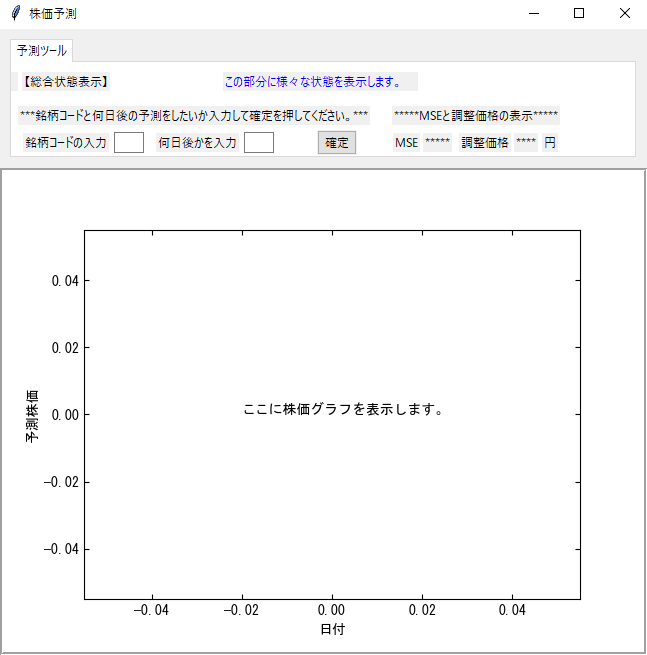This screenshot has height=655, width=647.
Task: Minimize the 株価予測 window
Action: 534,13
